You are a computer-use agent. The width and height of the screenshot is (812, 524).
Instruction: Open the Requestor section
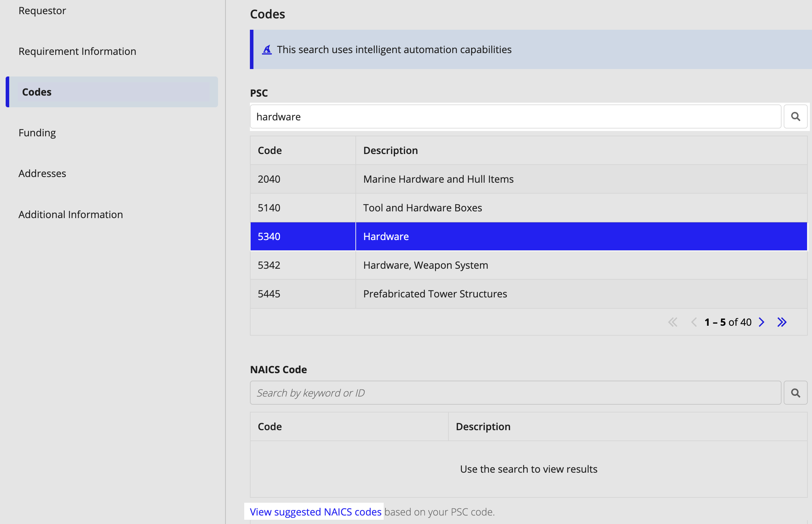tap(42, 11)
